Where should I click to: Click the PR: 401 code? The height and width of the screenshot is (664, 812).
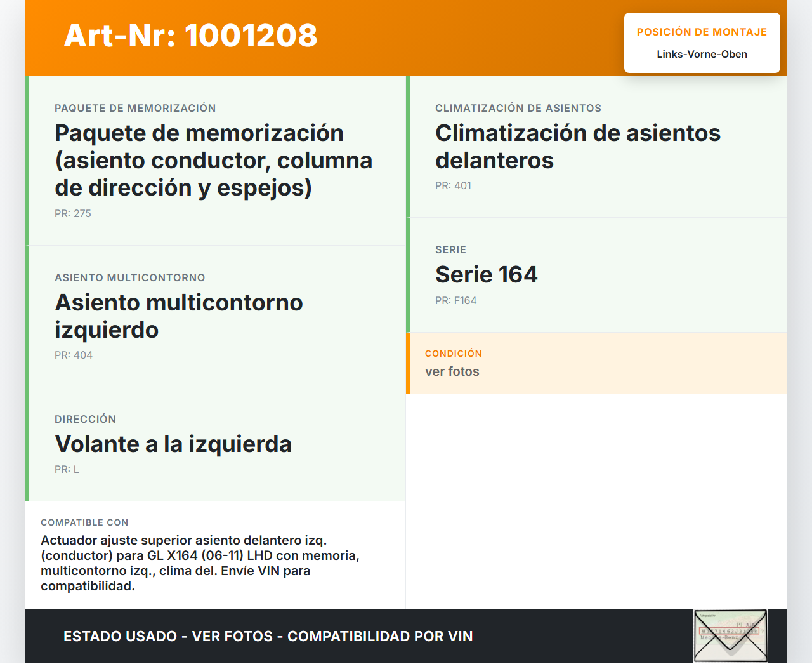tap(453, 186)
